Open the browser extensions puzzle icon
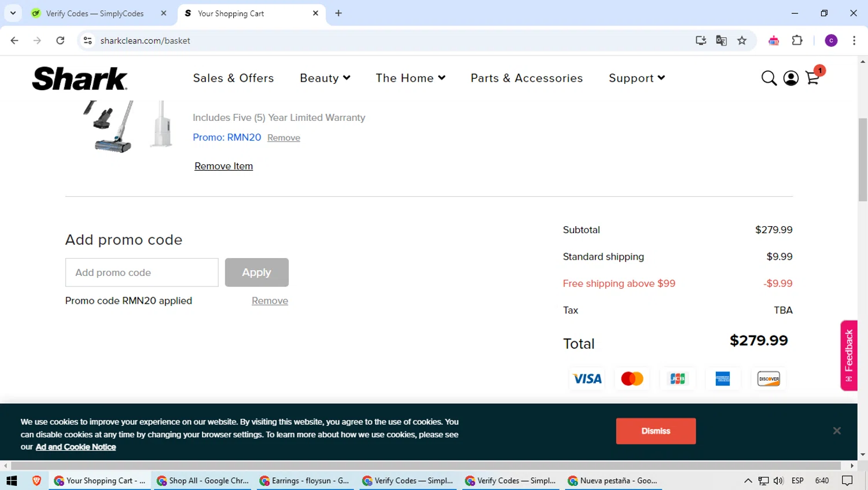Viewport: 868px width, 490px height. pyautogui.click(x=797, y=40)
